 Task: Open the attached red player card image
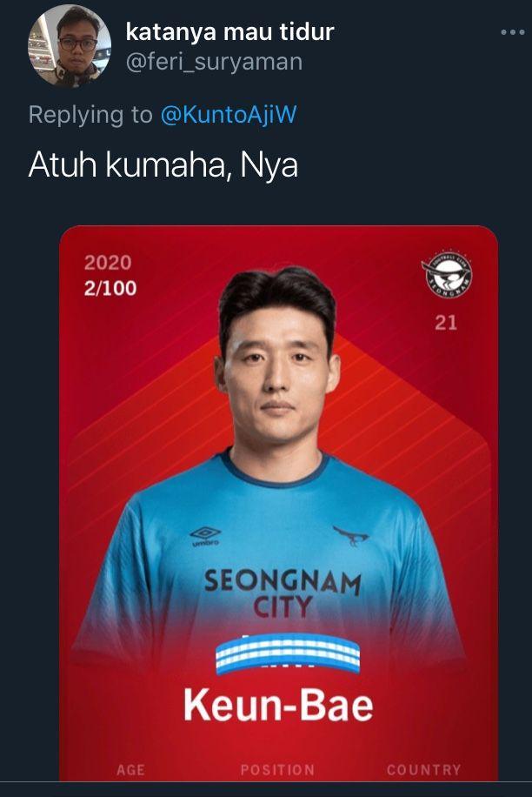pyautogui.click(x=278, y=503)
